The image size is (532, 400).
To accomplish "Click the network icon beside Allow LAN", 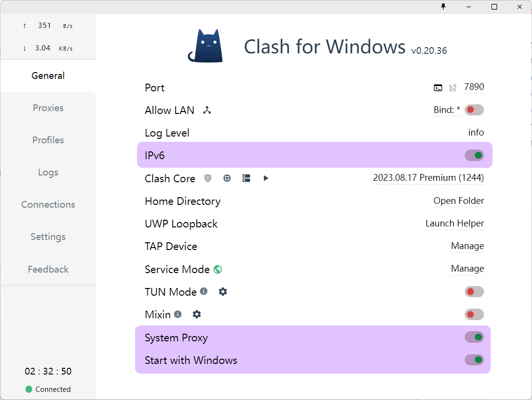I will pyautogui.click(x=207, y=110).
